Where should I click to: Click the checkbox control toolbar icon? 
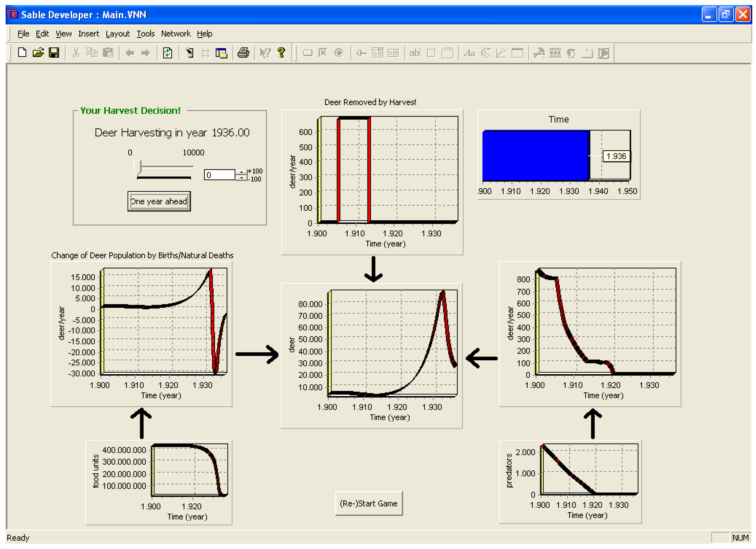(x=322, y=53)
